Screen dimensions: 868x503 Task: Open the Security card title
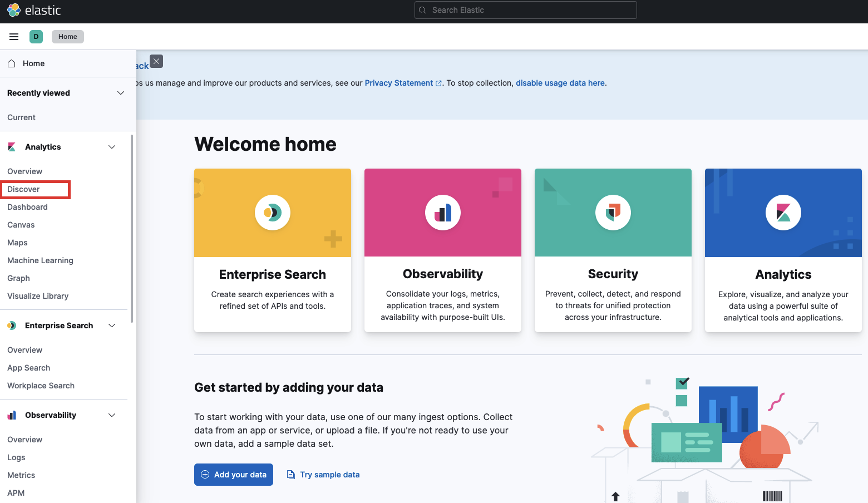click(613, 274)
